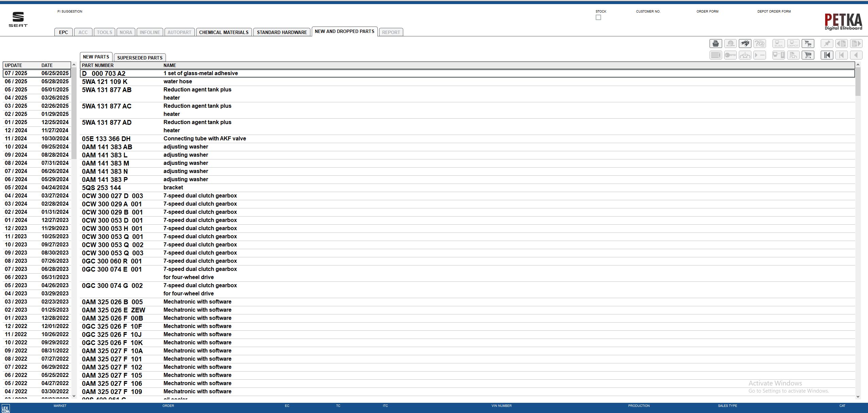Click the NEW AND DROPPED PARTS tab
Image resolution: width=868 pixels, height=413 pixels.
coord(344,31)
